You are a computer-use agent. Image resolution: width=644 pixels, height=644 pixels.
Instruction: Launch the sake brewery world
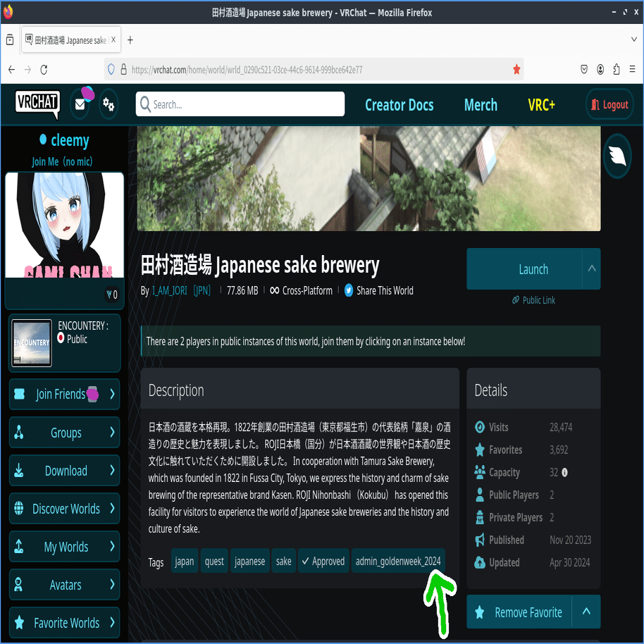524,269
